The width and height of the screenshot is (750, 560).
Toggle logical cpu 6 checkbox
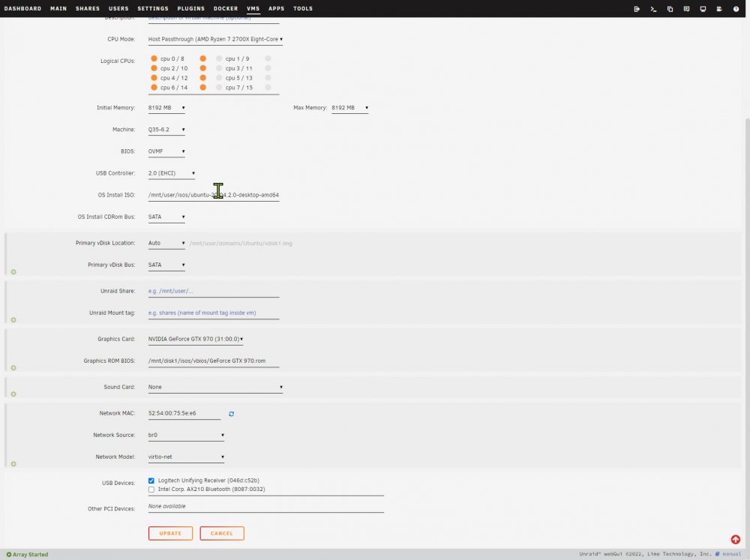click(154, 87)
